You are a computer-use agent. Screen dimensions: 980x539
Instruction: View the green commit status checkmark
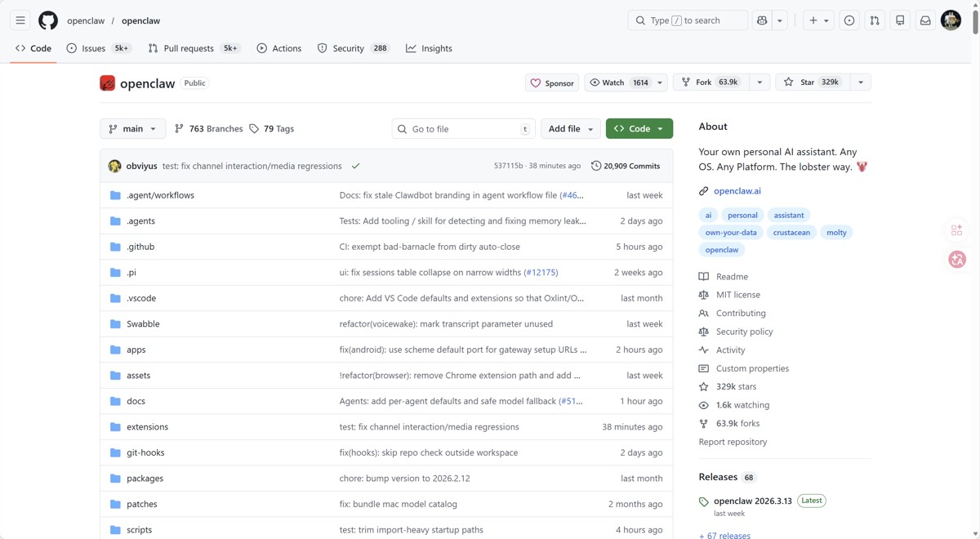click(355, 166)
